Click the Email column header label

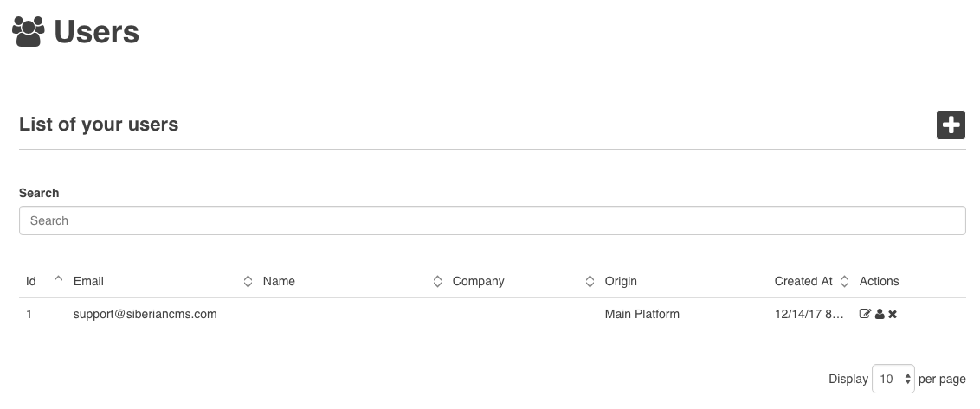tap(88, 281)
